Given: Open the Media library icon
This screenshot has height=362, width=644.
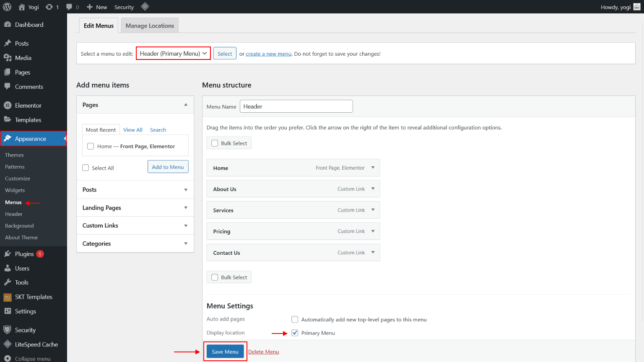Looking at the screenshot, I should coord(8,58).
